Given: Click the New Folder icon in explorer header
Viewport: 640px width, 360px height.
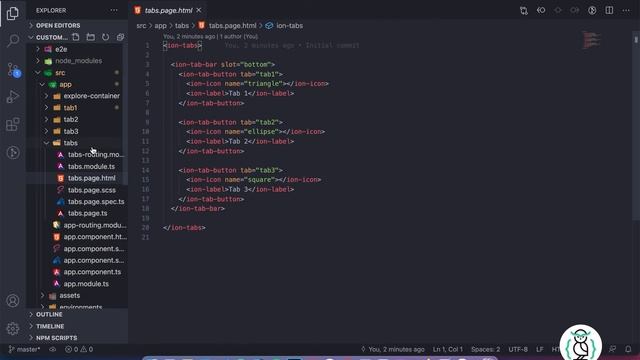Looking at the screenshot, I should tap(91, 37).
